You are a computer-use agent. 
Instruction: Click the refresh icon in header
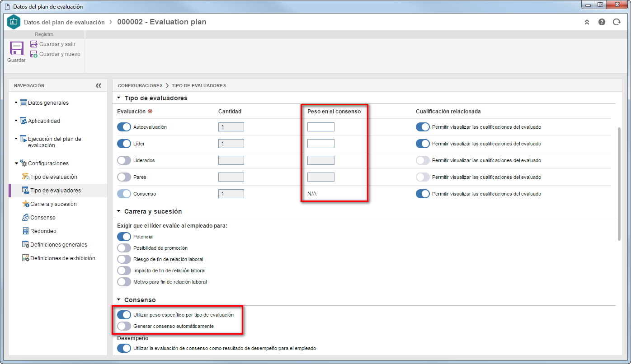coord(617,22)
